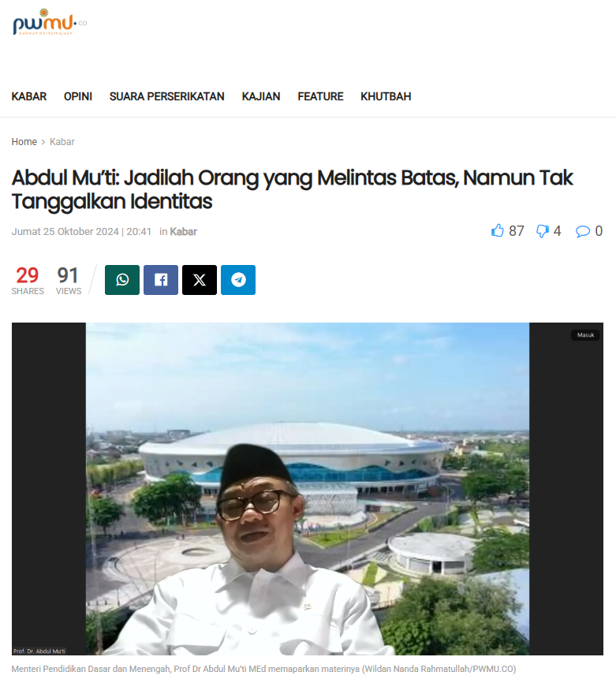Dislike the article with thumbs down

[543, 231]
